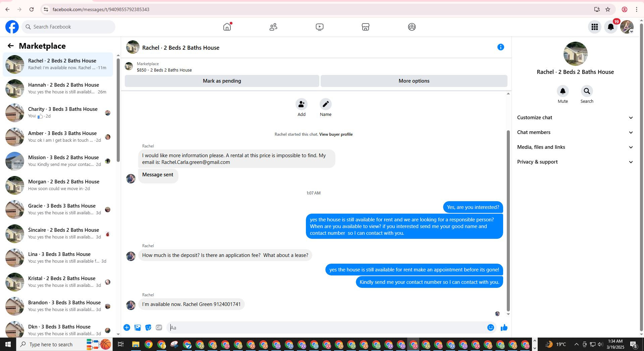Open the Gracie · 3 Beds 3 Baths House chat

coord(58,210)
